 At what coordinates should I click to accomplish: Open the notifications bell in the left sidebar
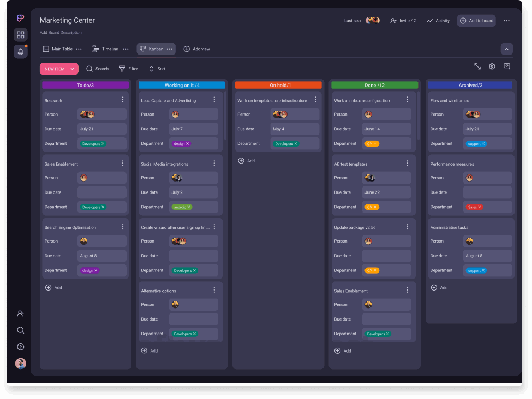pos(20,51)
